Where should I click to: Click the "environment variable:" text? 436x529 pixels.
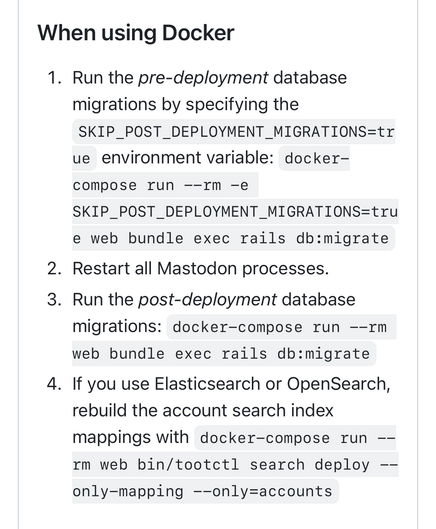coord(187,158)
